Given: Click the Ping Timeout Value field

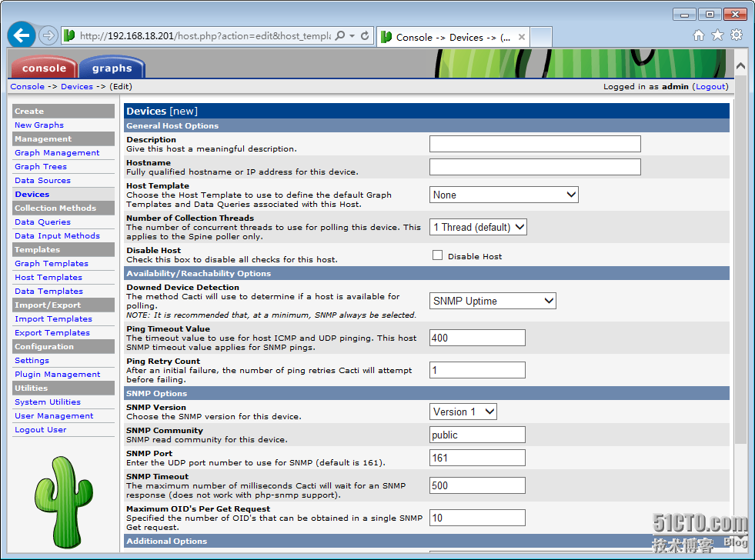Looking at the screenshot, I should pyautogui.click(x=477, y=338).
